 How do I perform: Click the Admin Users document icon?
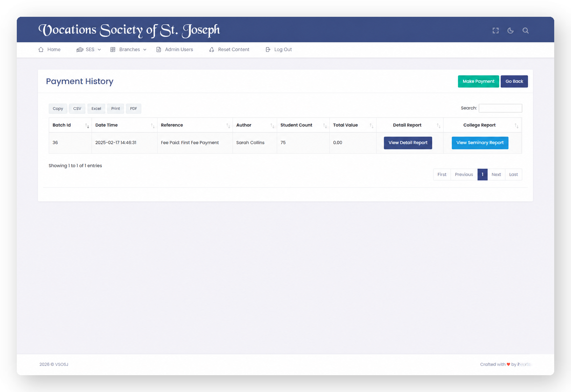click(x=158, y=50)
